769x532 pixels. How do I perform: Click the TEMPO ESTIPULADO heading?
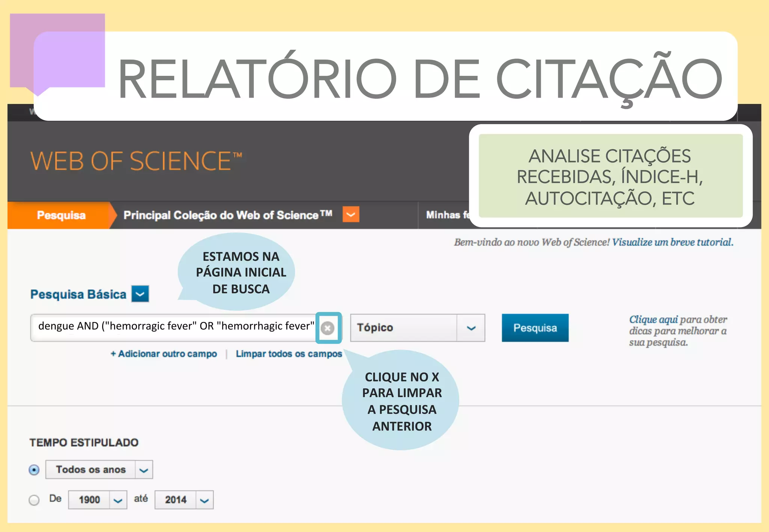coord(84,442)
